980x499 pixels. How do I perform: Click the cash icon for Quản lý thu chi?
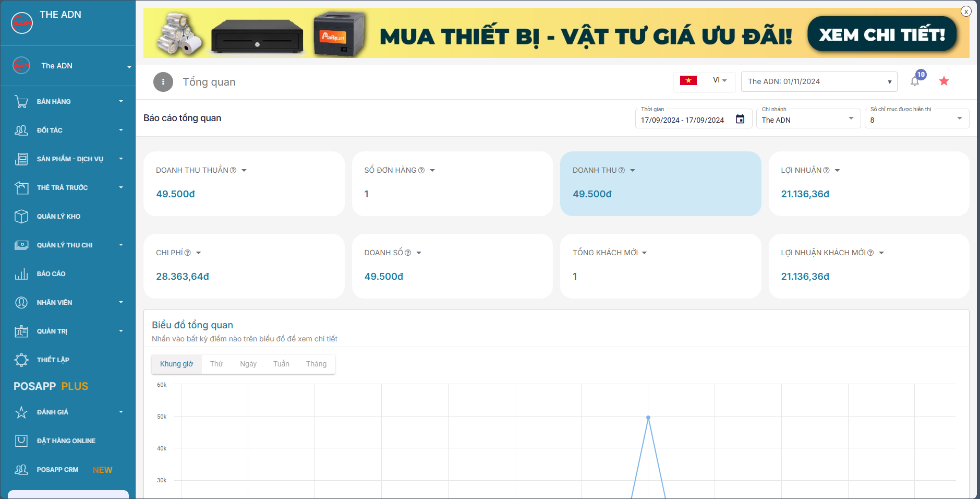(21, 245)
